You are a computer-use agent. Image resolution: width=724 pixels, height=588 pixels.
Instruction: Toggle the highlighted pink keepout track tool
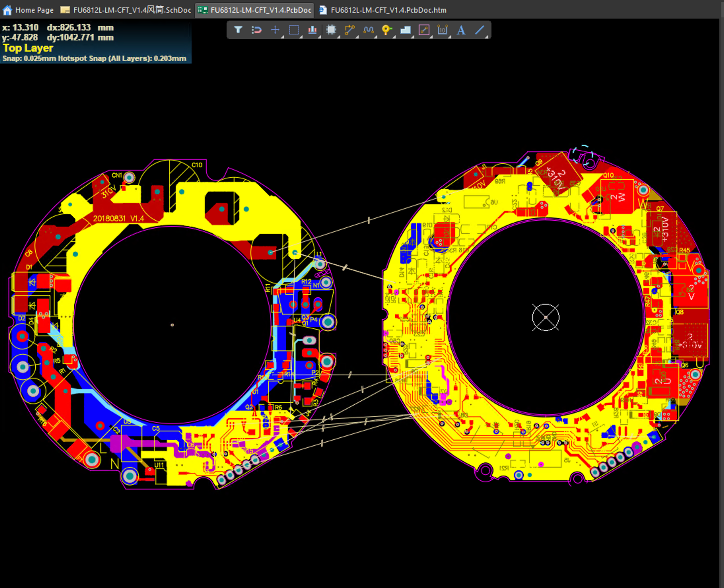(424, 30)
